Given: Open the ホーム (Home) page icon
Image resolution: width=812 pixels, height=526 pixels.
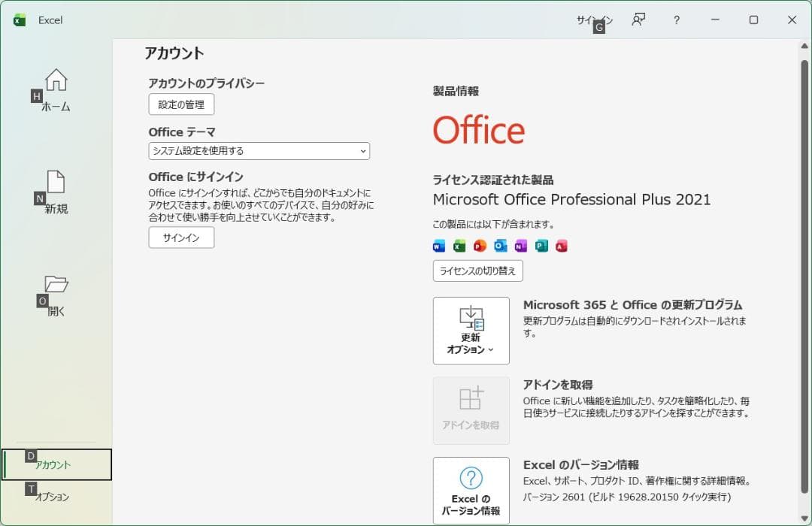Looking at the screenshot, I should pyautogui.click(x=56, y=80).
